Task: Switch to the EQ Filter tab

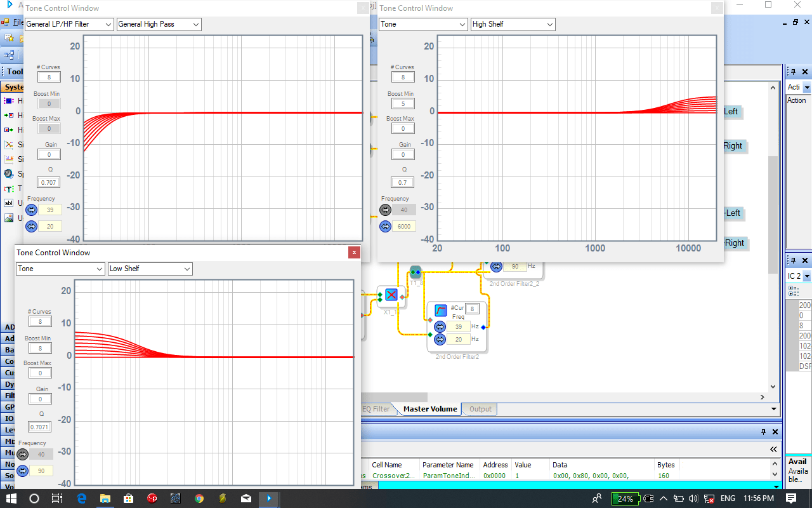Action: 376,409
